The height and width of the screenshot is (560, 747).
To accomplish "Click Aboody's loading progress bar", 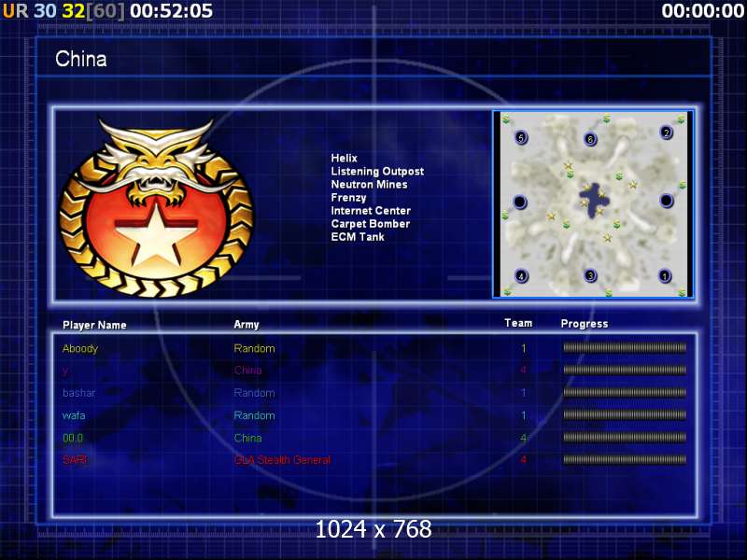I will pyautogui.click(x=625, y=347).
